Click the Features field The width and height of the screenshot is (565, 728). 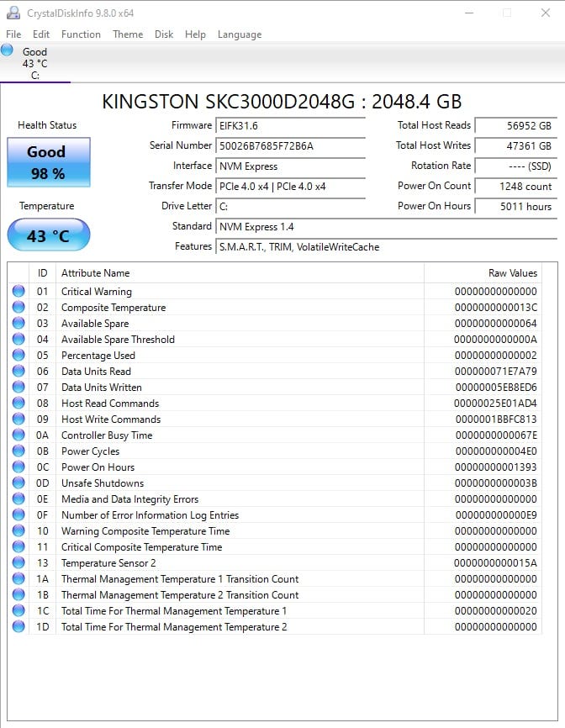pos(386,246)
